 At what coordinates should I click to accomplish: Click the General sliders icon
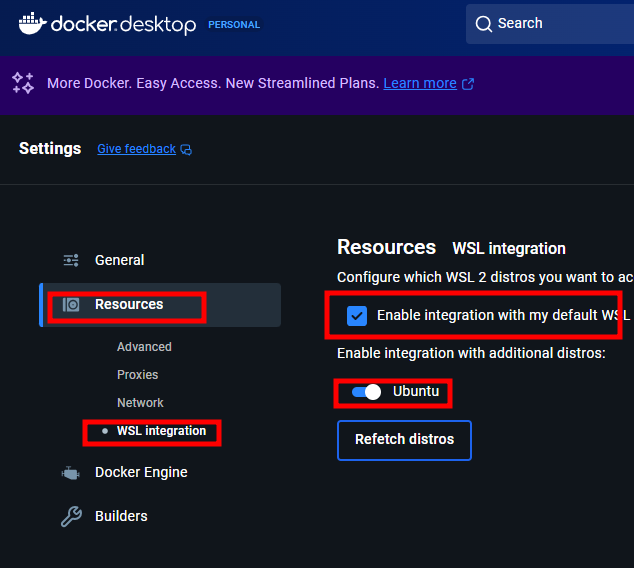point(71,260)
